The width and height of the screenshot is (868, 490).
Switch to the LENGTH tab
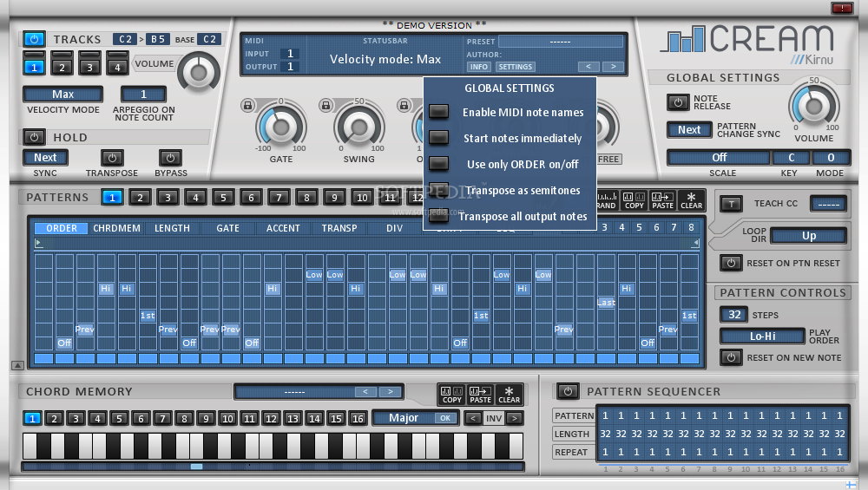click(x=172, y=228)
